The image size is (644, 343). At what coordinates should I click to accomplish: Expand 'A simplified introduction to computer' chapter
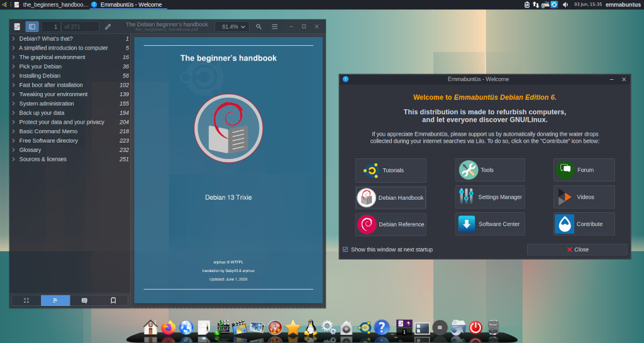click(x=14, y=48)
